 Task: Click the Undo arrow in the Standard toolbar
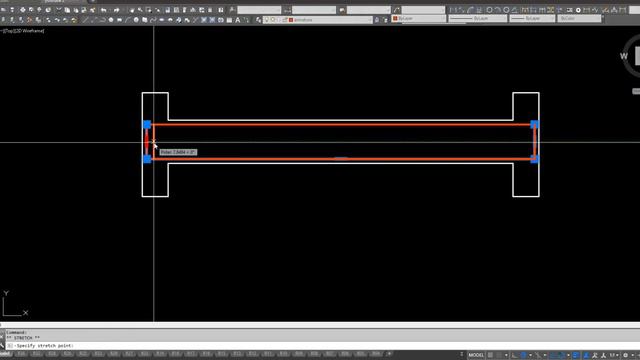104,10
